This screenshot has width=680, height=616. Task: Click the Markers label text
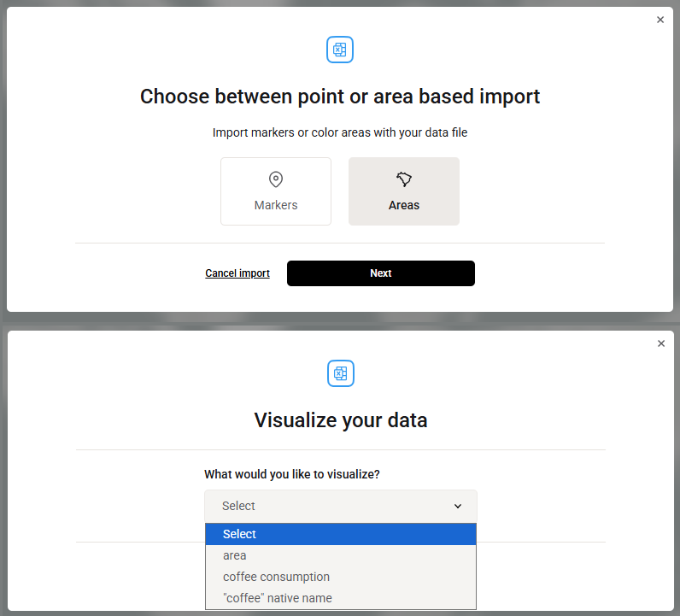(276, 205)
